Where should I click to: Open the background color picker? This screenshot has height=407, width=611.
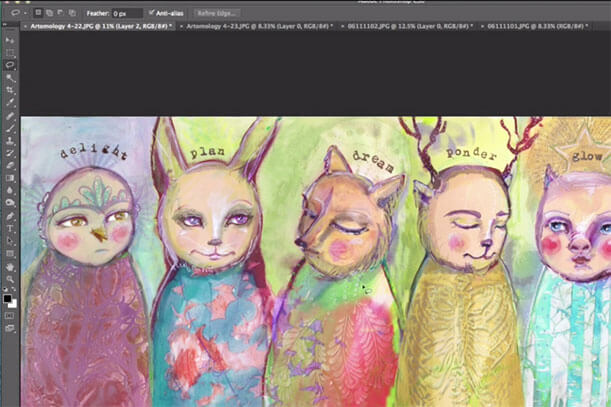tap(14, 304)
